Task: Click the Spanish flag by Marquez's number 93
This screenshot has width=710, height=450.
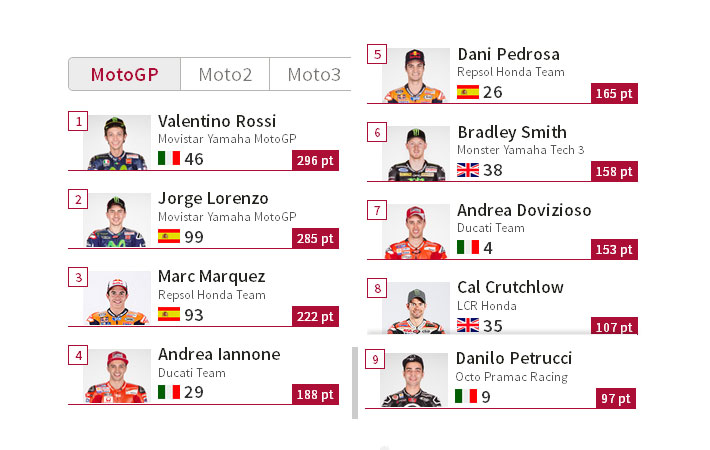Action: (x=169, y=314)
